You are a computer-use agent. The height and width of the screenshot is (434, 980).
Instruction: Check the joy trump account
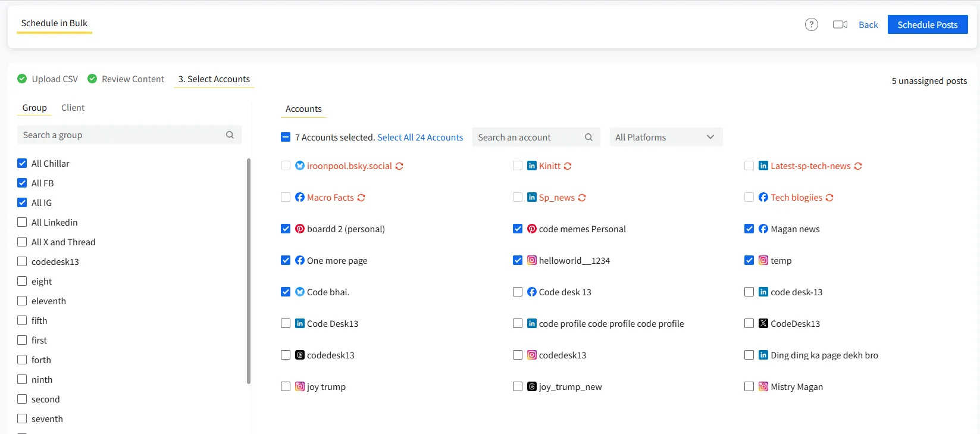(x=286, y=386)
